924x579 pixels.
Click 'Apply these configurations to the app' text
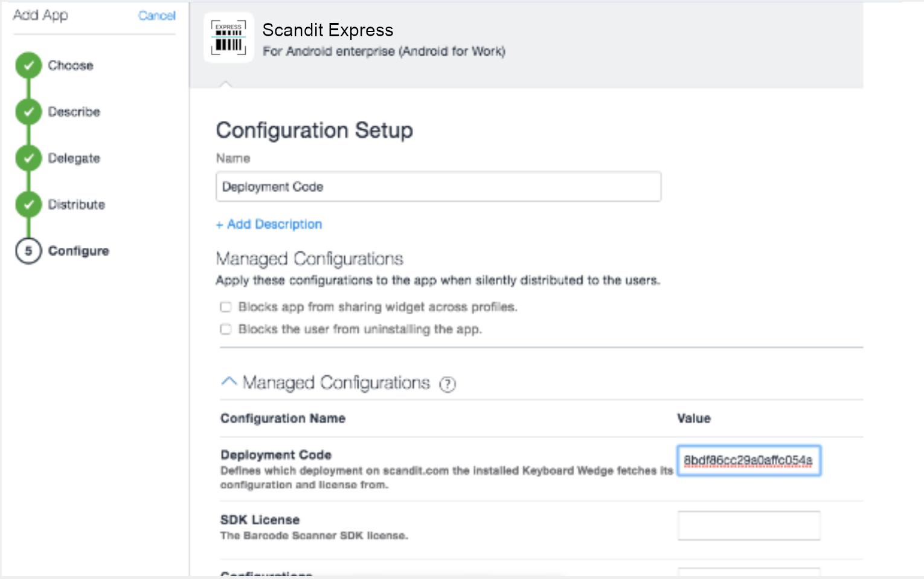click(438, 280)
